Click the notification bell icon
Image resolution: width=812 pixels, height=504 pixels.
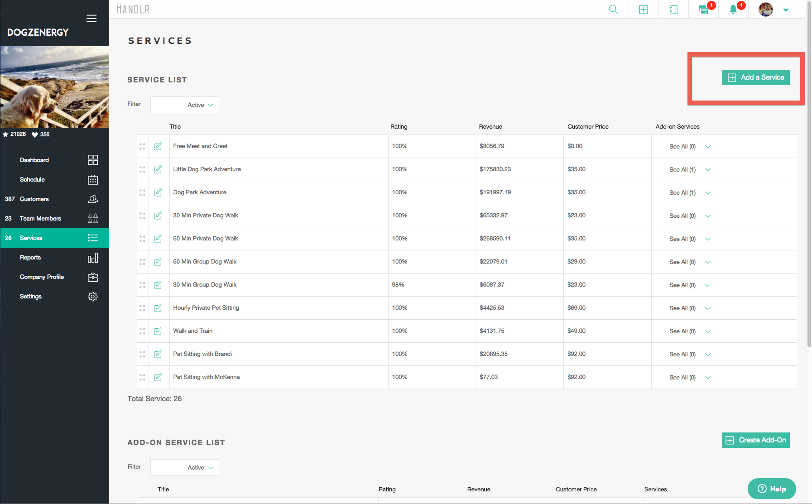tap(733, 10)
